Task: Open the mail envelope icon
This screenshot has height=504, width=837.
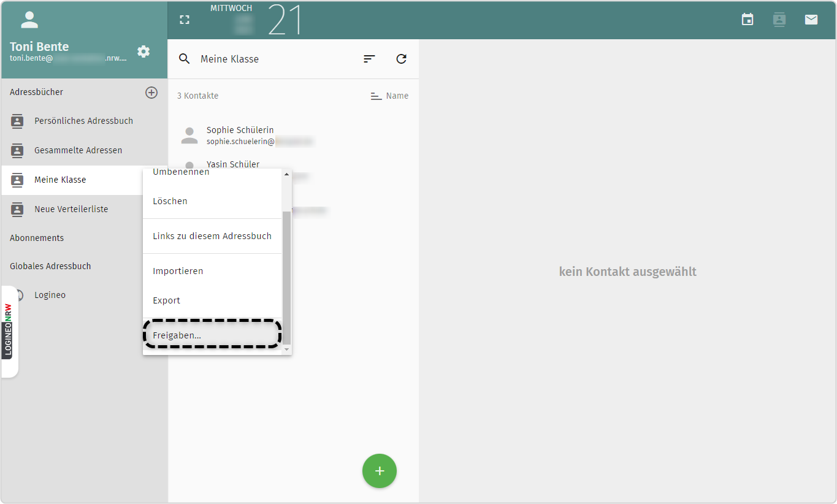Action: coord(811,20)
